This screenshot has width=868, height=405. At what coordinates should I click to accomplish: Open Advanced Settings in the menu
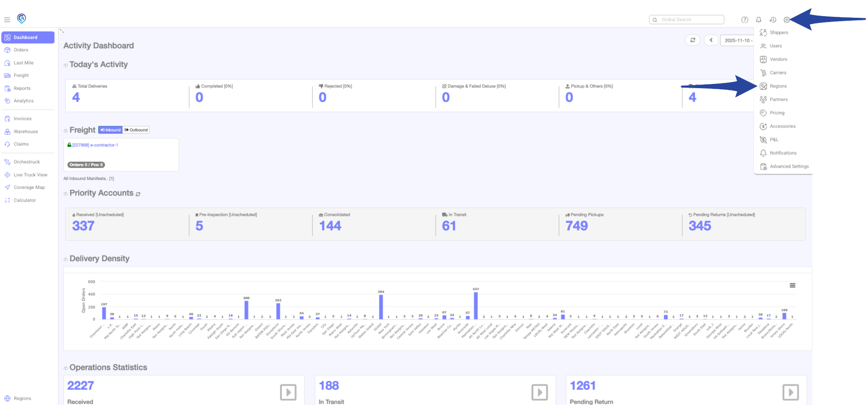(x=789, y=166)
